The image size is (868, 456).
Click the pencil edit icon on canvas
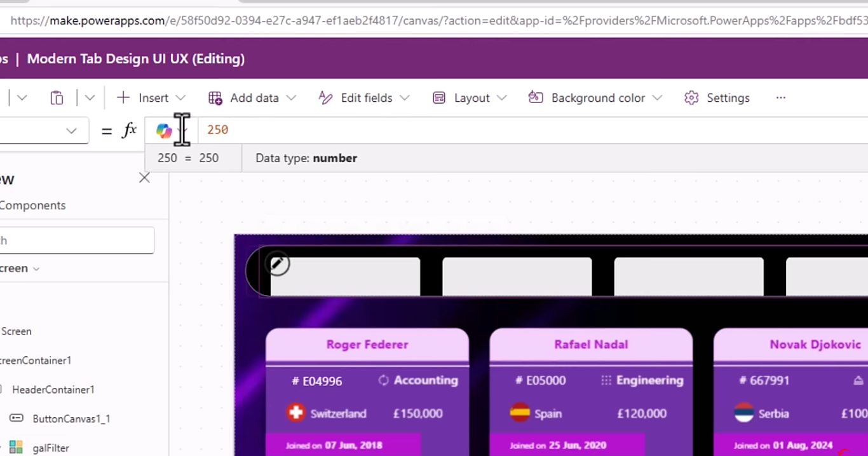coord(278,263)
